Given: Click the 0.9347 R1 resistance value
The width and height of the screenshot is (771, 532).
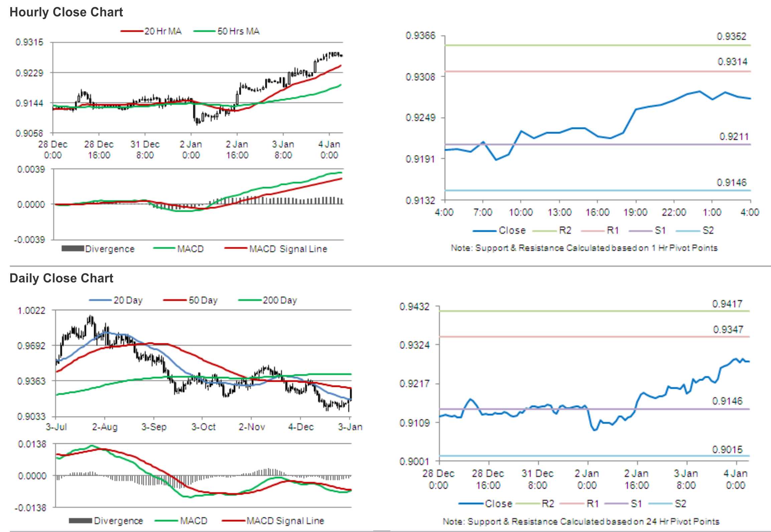Looking at the screenshot, I should [728, 329].
